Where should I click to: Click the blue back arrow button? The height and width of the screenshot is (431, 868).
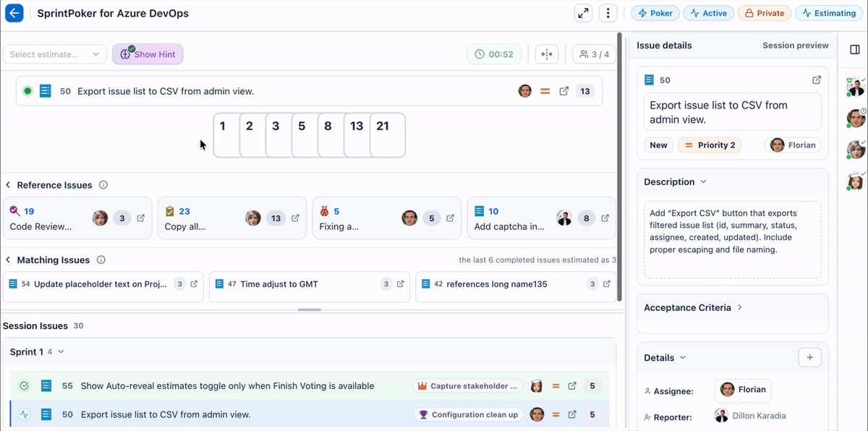tap(14, 13)
